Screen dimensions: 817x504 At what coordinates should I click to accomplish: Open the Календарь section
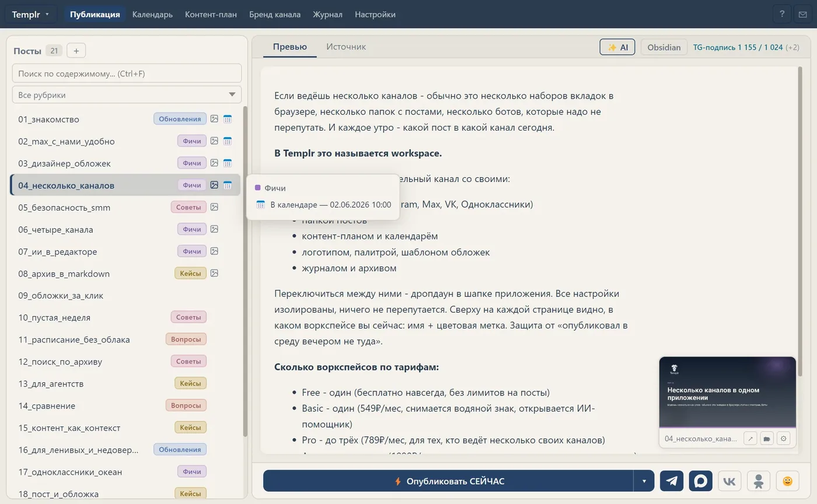pyautogui.click(x=152, y=14)
